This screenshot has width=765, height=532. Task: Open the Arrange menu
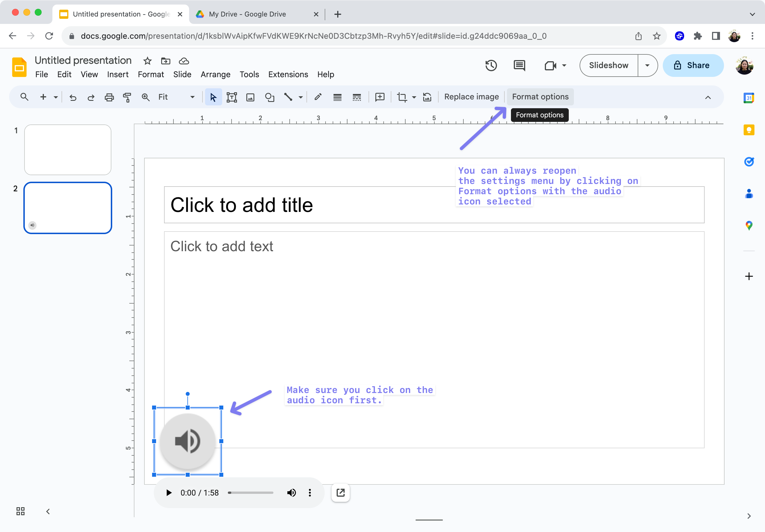(x=215, y=74)
